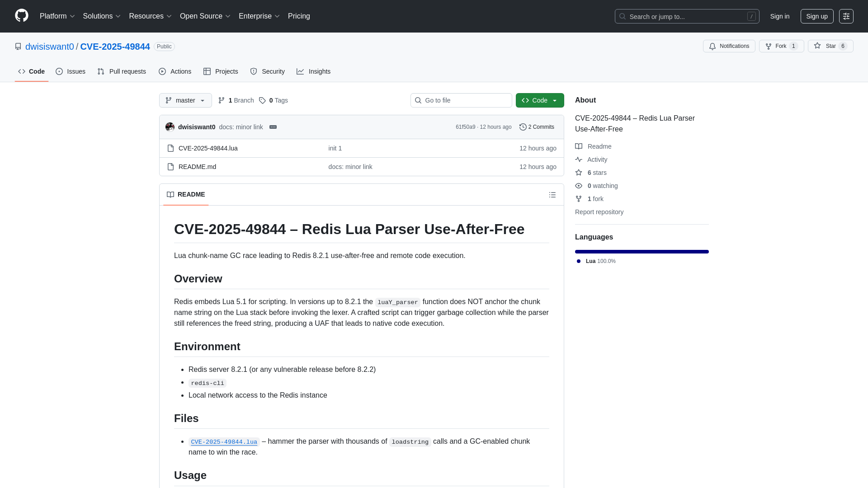
Task: Click the Readme book icon in sidebar
Action: tap(579, 146)
